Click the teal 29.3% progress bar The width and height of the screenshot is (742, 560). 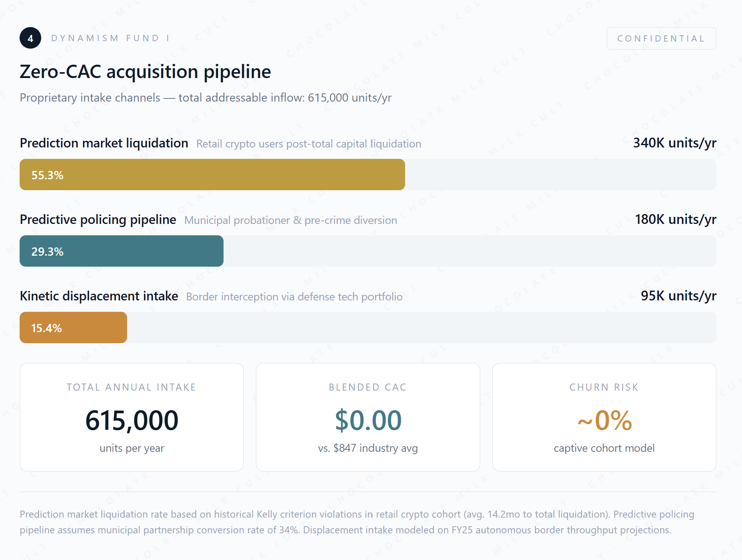click(x=122, y=251)
